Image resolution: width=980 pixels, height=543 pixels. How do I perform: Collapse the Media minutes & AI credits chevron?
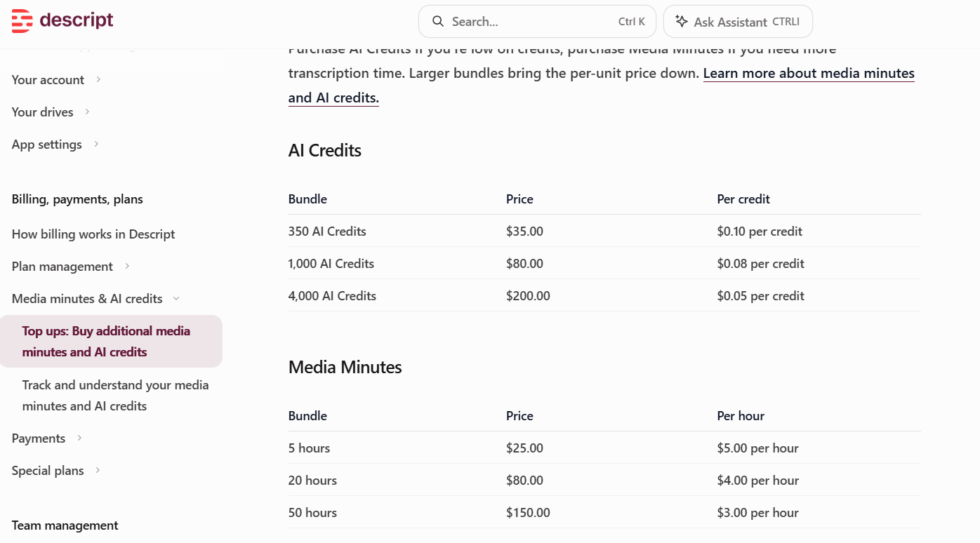tap(176, 298)
